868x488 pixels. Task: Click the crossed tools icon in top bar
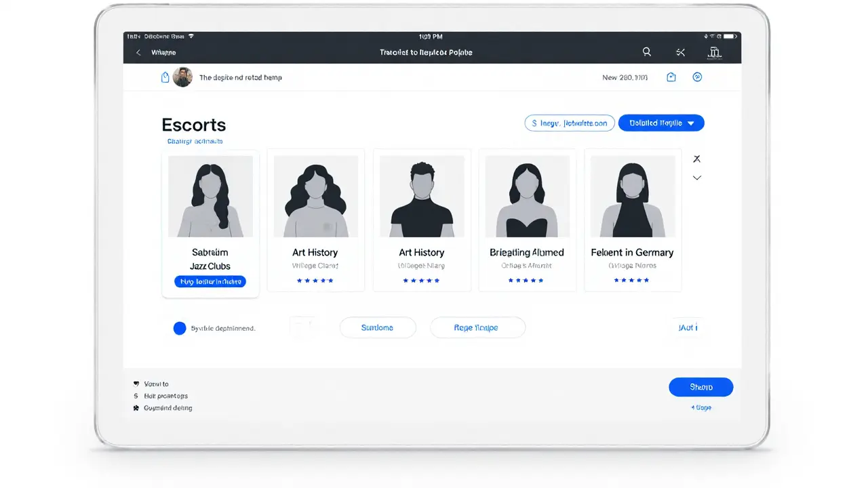point(681,52)
